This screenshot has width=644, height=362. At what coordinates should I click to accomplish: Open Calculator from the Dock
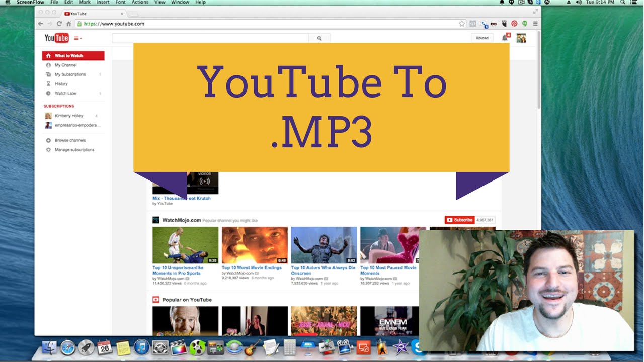(289, 347)
